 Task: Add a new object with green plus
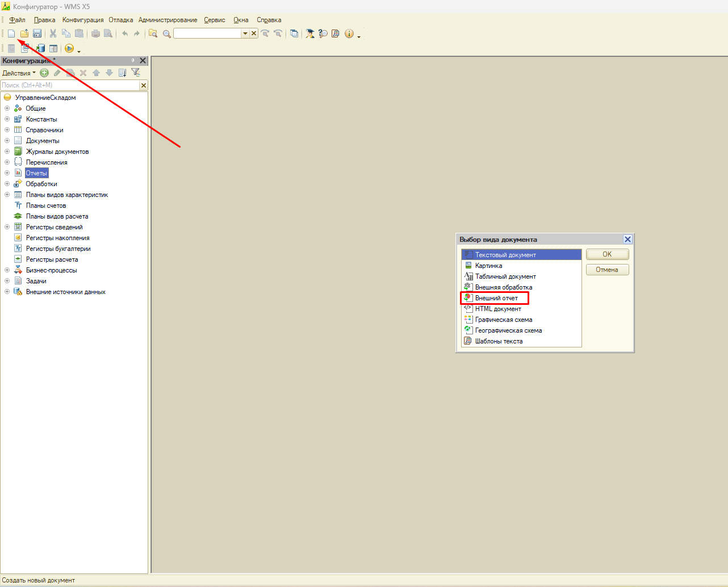pyautogui.click(x=44, y=73)
